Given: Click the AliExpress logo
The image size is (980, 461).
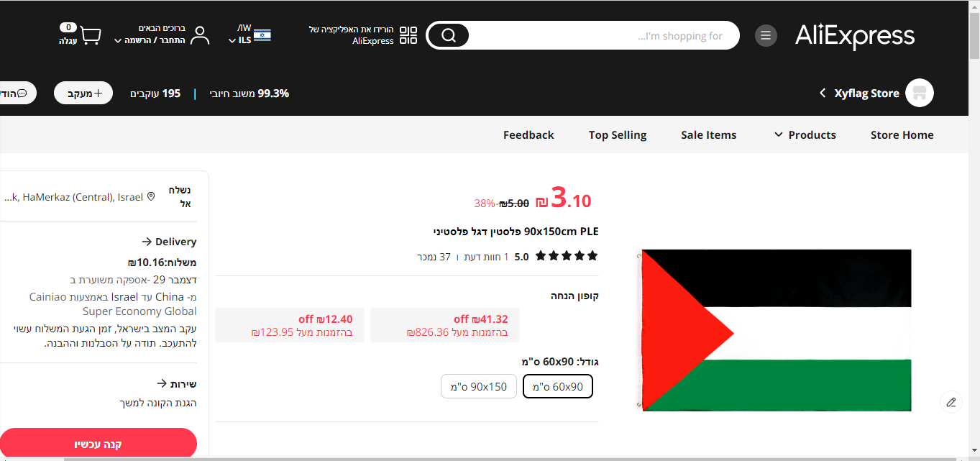Looking at the screenshot, I should (x=855, y=35).
